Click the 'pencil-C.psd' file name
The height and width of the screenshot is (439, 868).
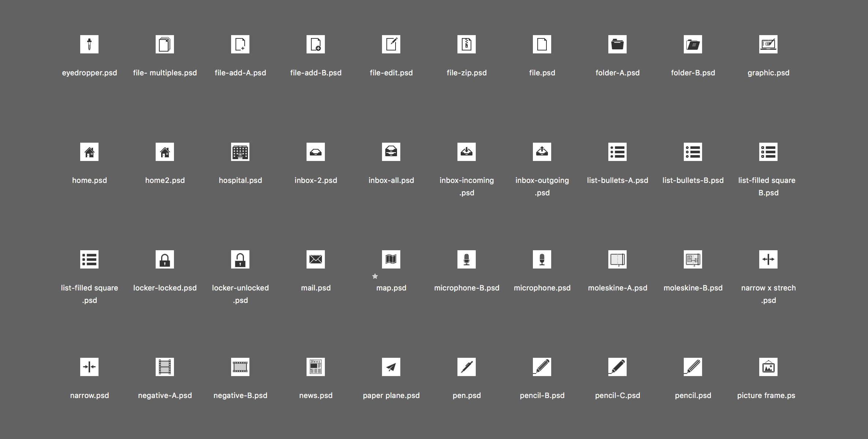click(617, 395)
